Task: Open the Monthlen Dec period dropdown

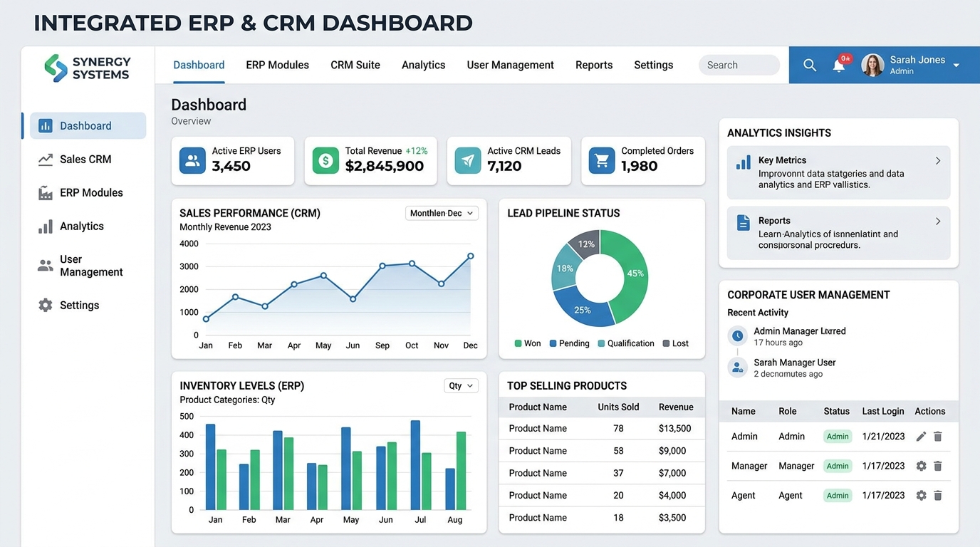Action: pyautogui.click(x=442, y=213)
